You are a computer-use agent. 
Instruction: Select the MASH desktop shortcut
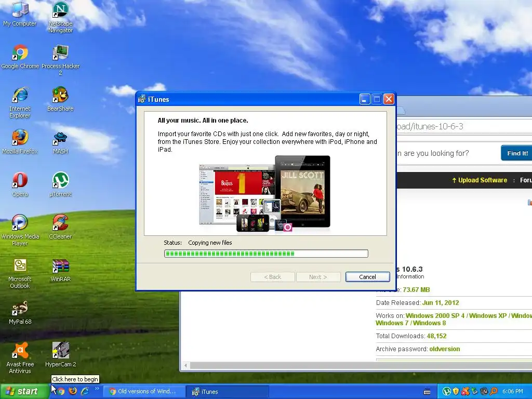60,142
